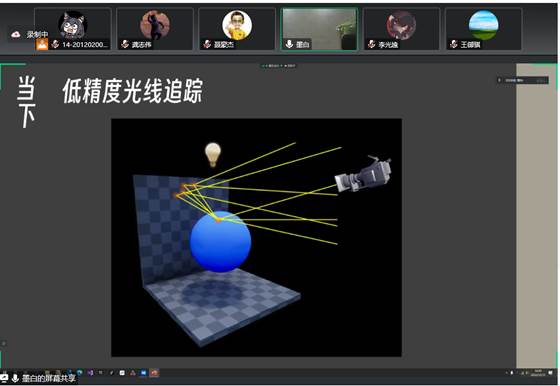
Task: Select the anime character avatar participant tile
Action: point(401,29)
